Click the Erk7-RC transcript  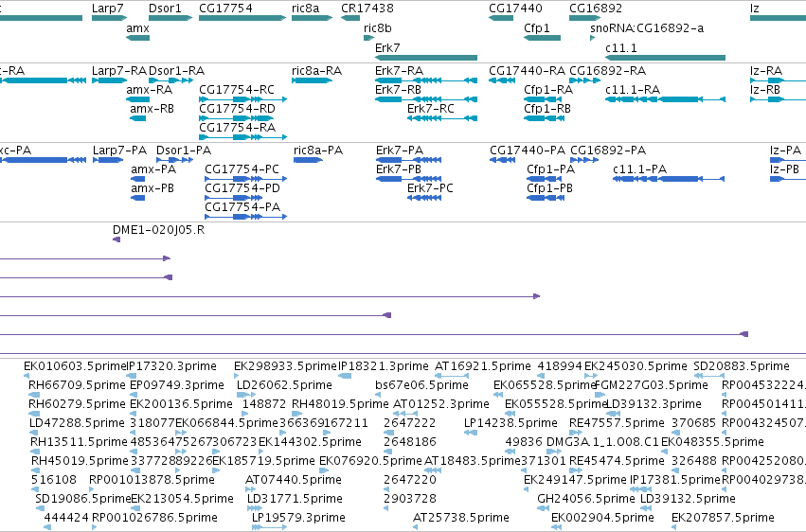pyautogui.click(x=442, y=118)
